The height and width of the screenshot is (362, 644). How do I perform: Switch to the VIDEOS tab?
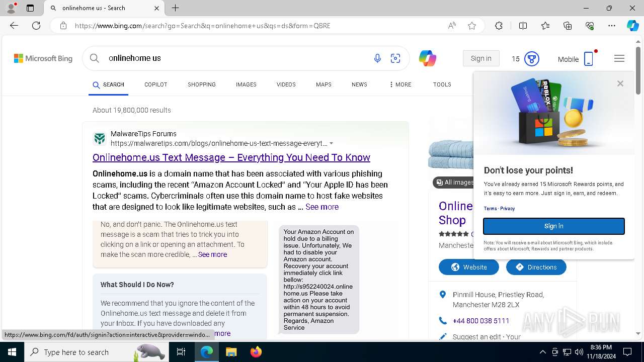(286, 84)
